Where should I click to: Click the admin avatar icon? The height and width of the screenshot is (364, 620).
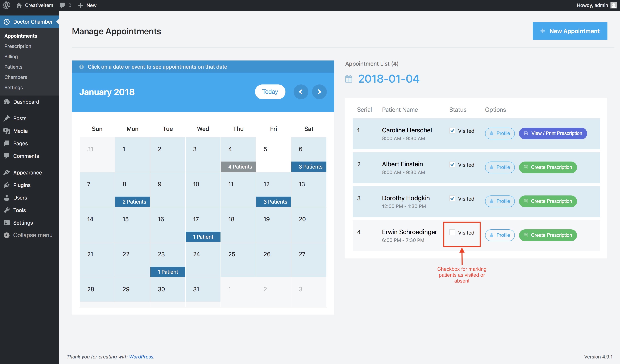tap(613, 5)
